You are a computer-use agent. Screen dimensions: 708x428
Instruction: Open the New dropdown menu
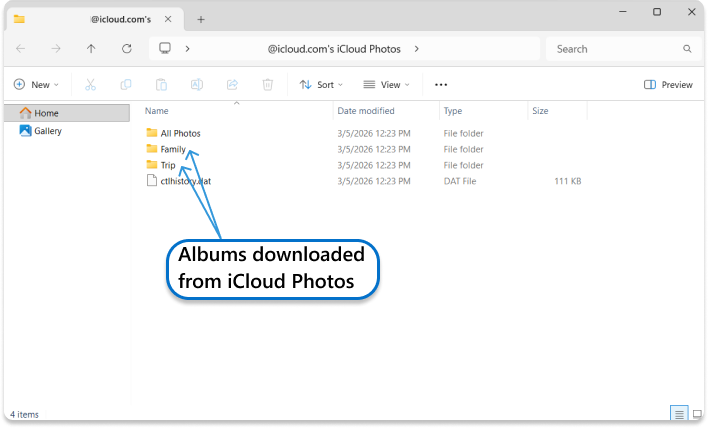click(37, 84)
